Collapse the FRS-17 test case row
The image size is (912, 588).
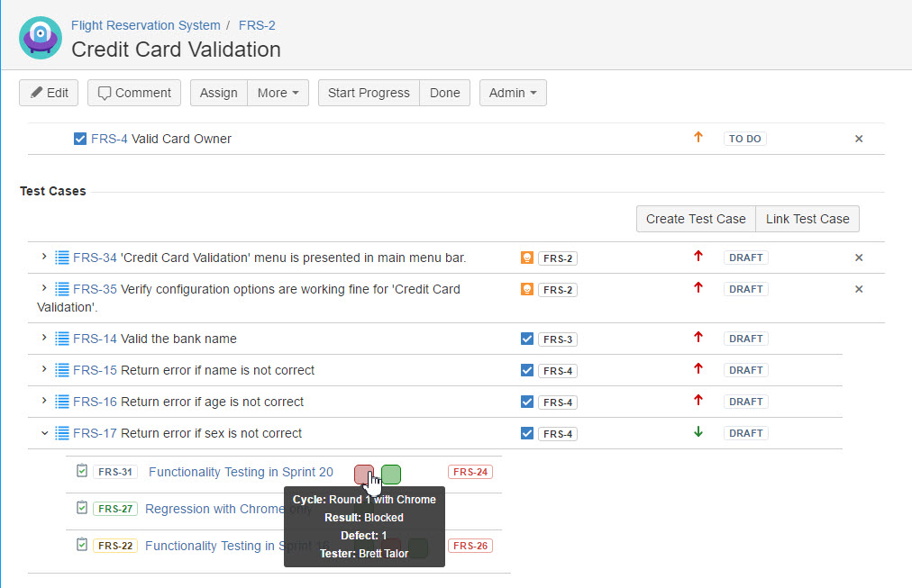[44, 433]
